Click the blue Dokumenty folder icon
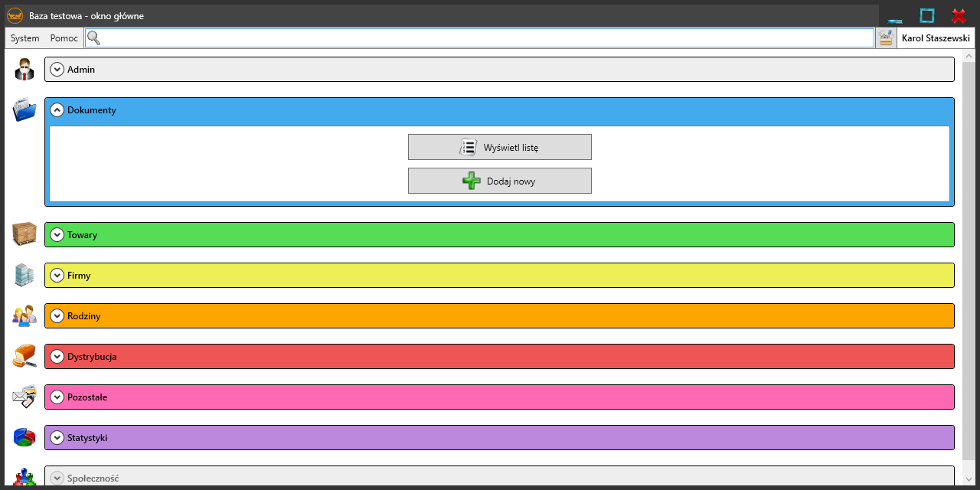 (24, 109)
